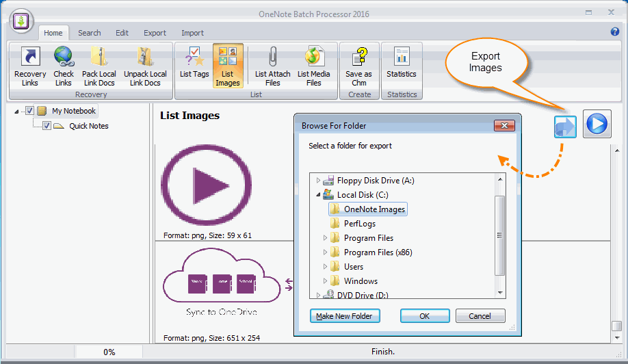Open the Statistics tool

pos(402,63)
